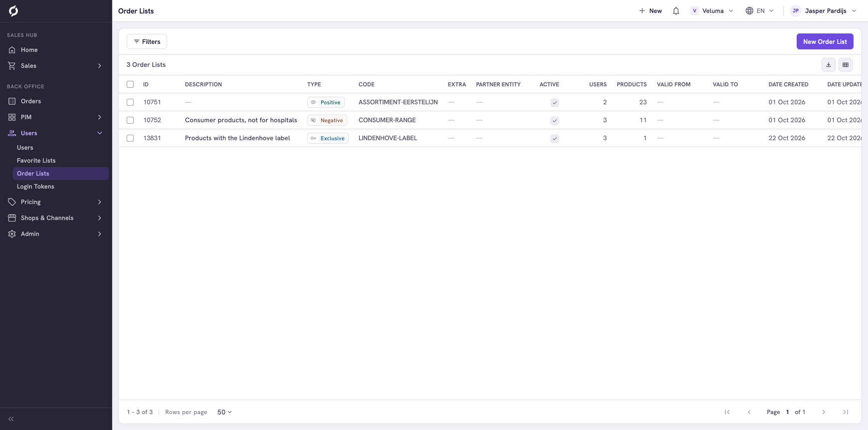Open notifications bell

[676, 11]
